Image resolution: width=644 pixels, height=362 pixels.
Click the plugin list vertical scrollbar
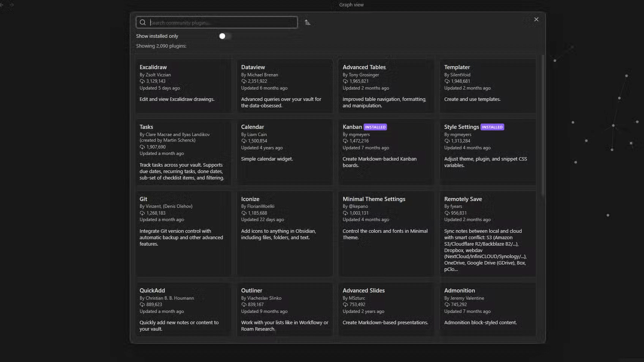[543, 124]
